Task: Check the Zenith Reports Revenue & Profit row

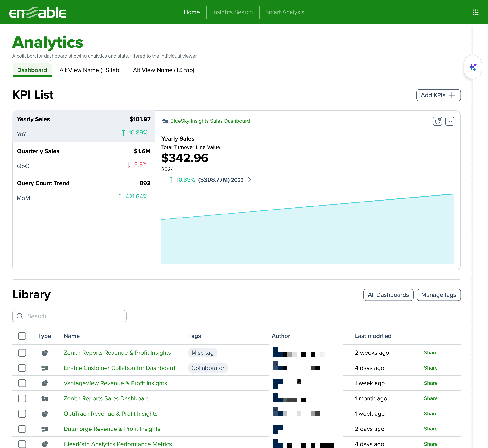Action: (x=22, y=353)
